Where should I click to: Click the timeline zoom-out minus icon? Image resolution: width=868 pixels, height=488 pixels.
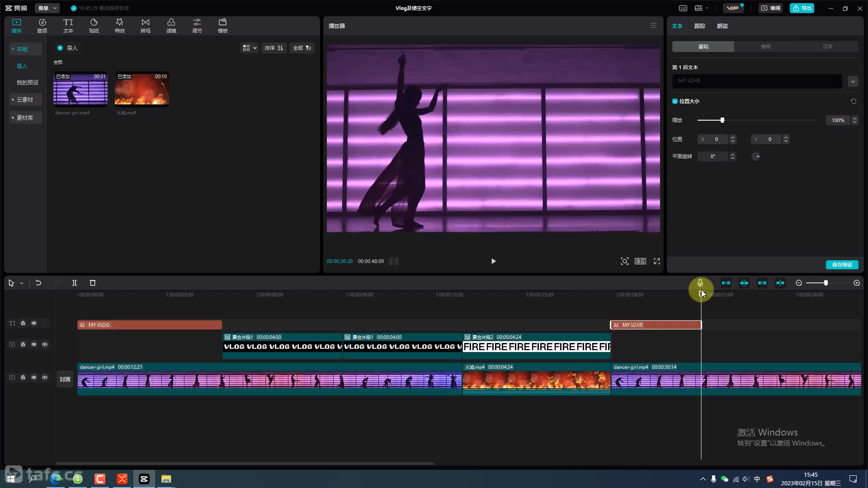point(799,283)
